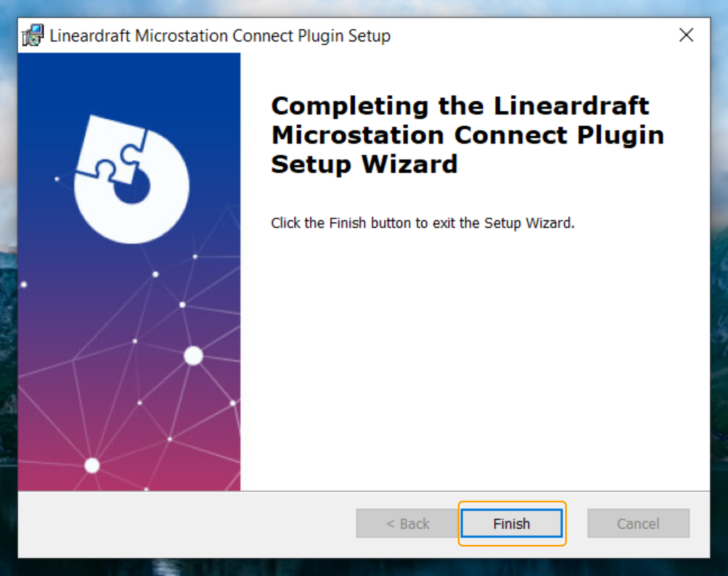Click the text "Click the Finish button to exit the Setup Wizard."
728x576 pixels.
point(422,223)
